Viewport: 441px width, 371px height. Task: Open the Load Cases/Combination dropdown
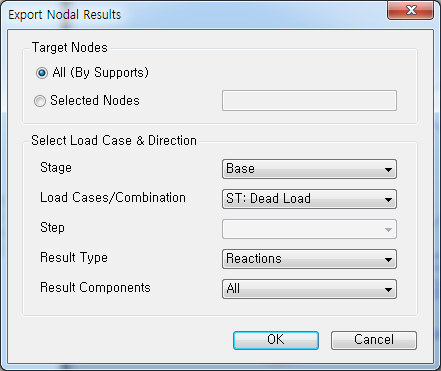(309, 199)
